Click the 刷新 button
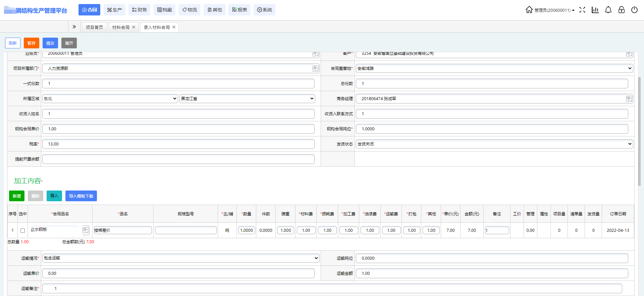This screenshot has height=296, width=644. pos(13,43)
